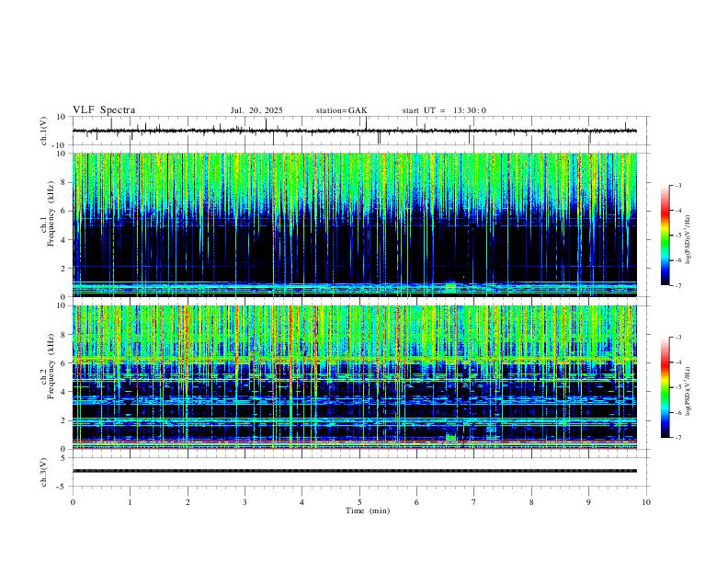Click the ch.1 spectrogram color scale bar
The image size is (728, 563).
665,236
